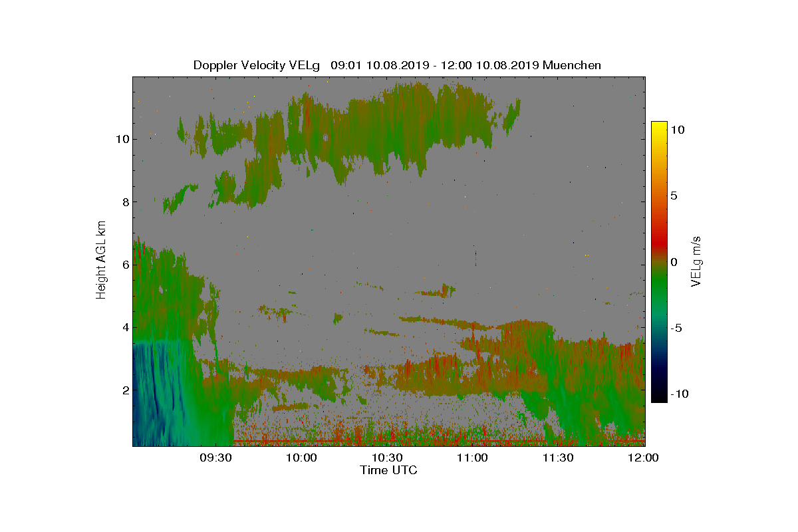Click the yellow top of the colorbar
Image resolution: width=798 pixels, height=532 pixels.
pyautogui.click(x=659, y=128)
